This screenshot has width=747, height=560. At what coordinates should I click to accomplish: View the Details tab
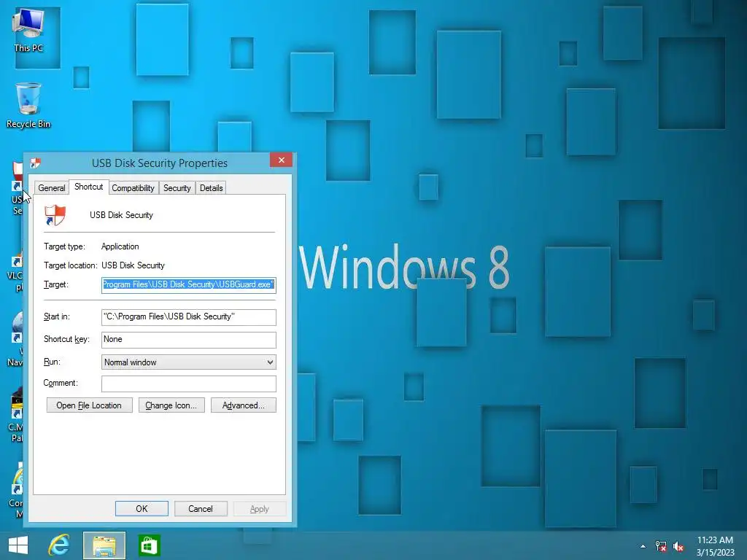pos(211,188)
